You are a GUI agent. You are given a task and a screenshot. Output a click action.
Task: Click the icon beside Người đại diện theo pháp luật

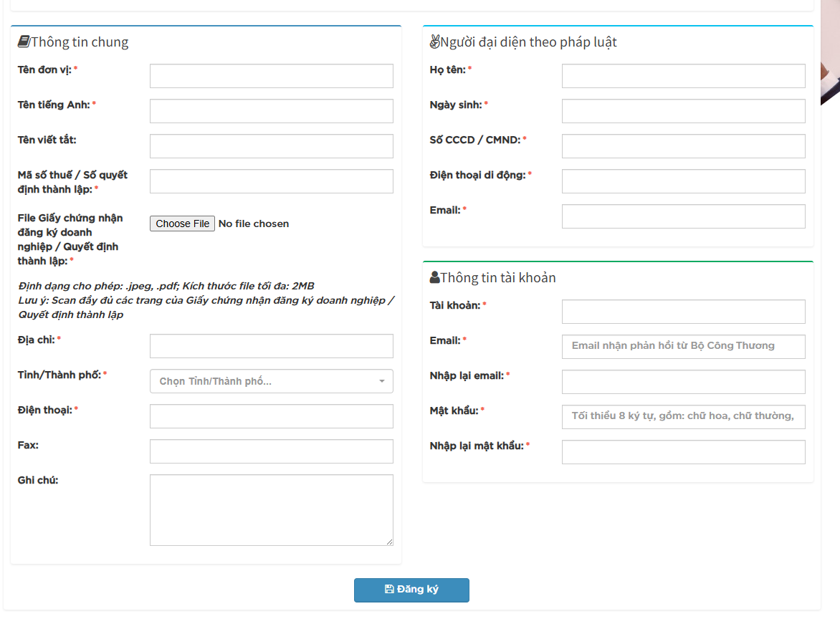434,42
